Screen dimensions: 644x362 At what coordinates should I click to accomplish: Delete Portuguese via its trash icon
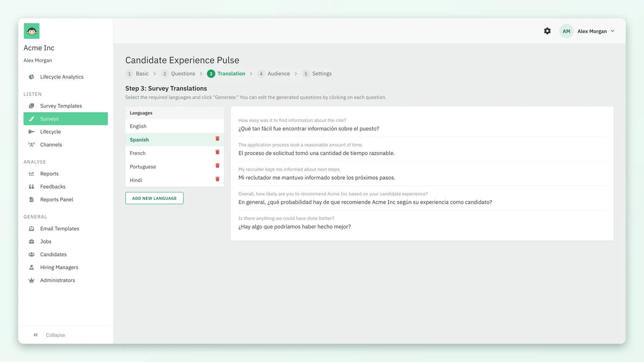tap(217, 166)
